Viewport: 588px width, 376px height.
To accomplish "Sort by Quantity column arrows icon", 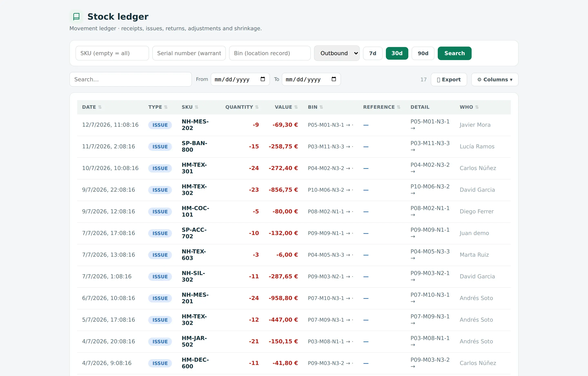I will [x=257, y=107].
